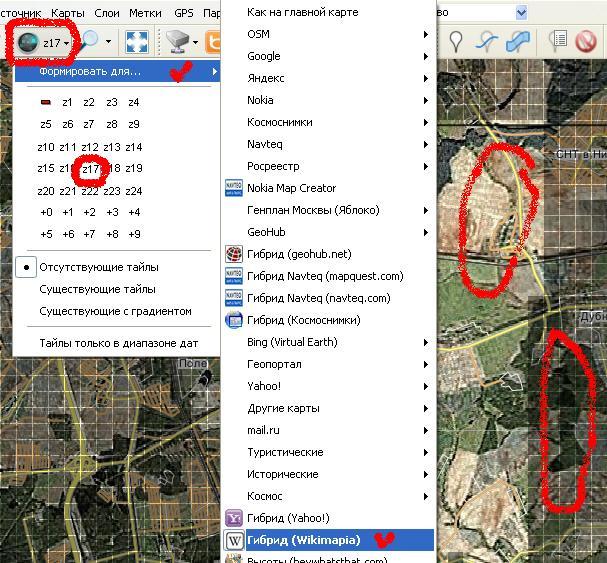The height and width of the screenshot is (563, 607).
Task: Open the Карты menu
Action: (68, 13)
